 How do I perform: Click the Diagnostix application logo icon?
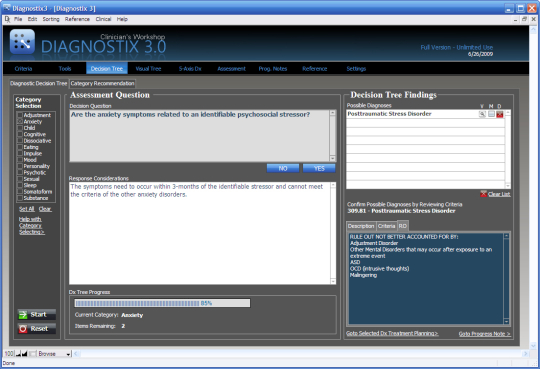(22, 42)
